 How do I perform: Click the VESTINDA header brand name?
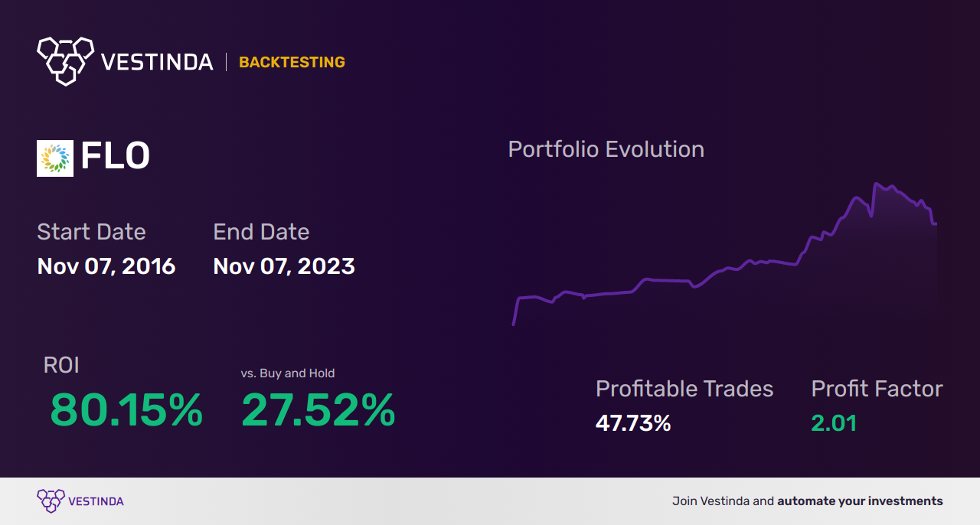(x=157, y=62)
